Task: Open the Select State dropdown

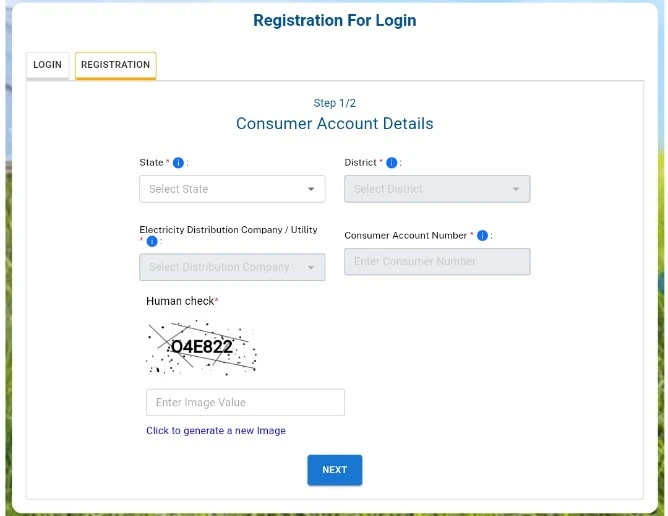Action: (x=232, y=189)
